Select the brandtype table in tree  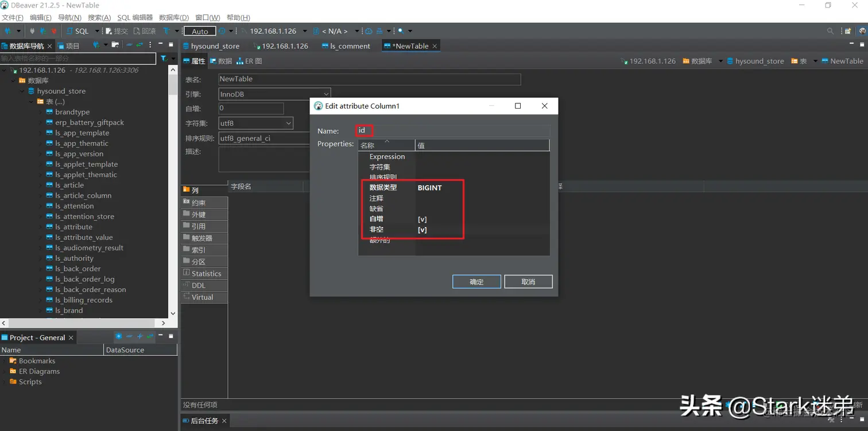tap(72, 112)
